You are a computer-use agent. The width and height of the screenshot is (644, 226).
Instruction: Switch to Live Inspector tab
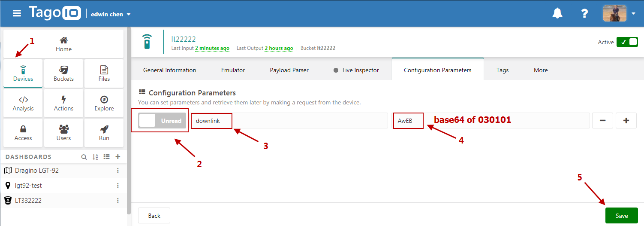click(x=356, y=70)
